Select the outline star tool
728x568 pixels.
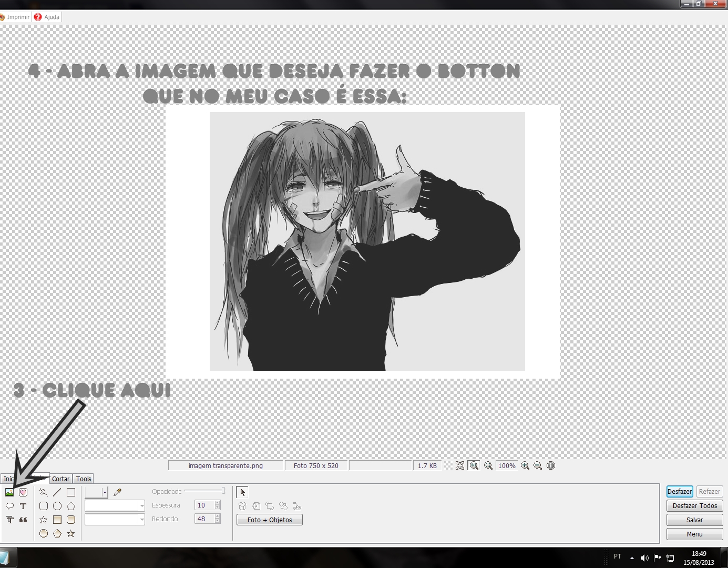44,520
